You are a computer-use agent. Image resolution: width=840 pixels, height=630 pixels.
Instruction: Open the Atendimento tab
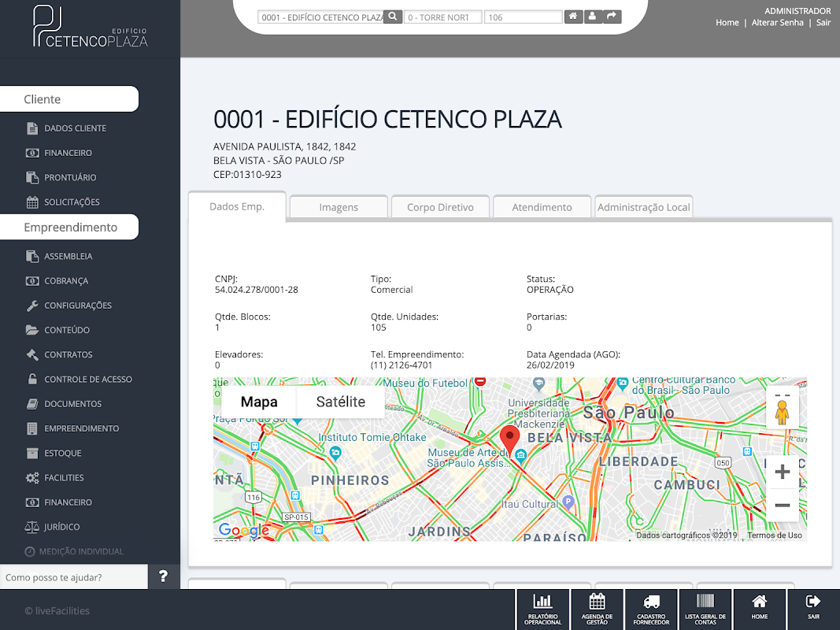[x=542, y=207]
